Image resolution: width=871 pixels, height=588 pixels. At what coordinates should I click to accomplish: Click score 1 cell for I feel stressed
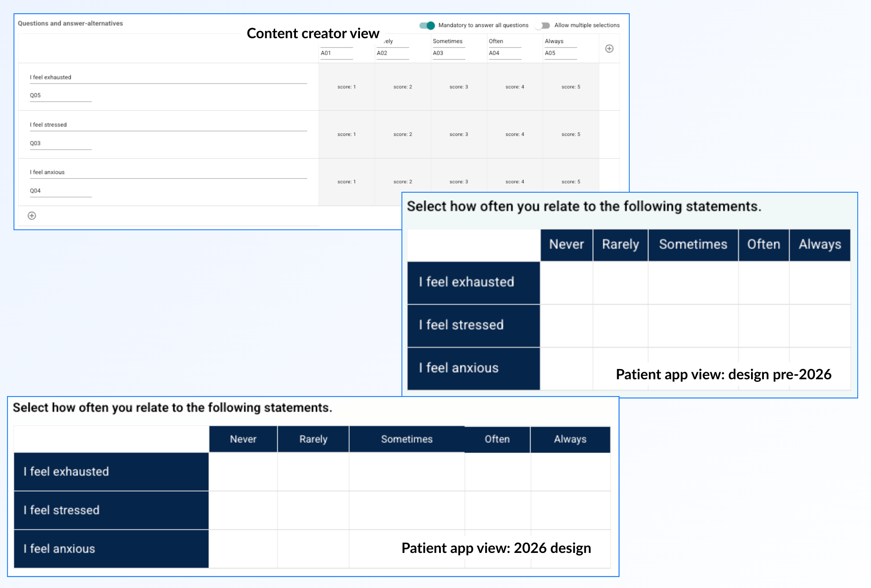(347, 135)
